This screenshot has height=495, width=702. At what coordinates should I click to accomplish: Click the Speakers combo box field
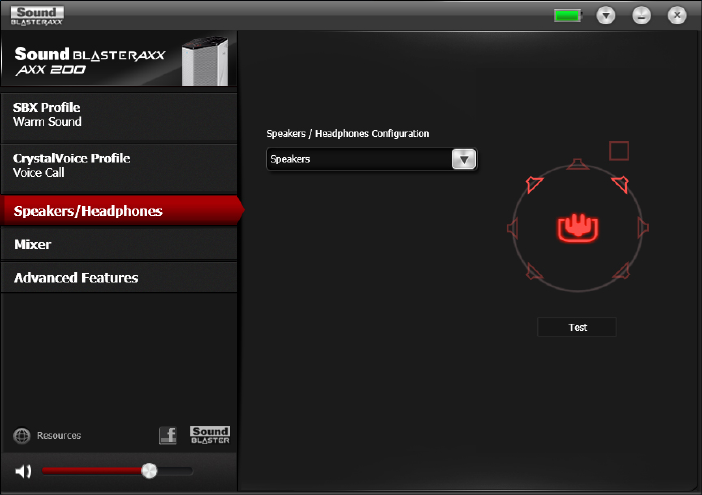[372, 159]
